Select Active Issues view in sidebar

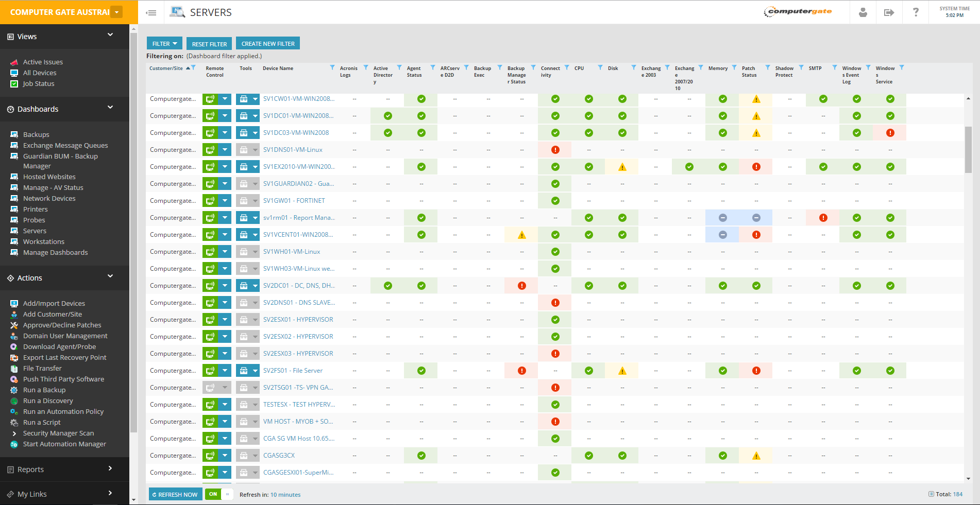[43, 62]
